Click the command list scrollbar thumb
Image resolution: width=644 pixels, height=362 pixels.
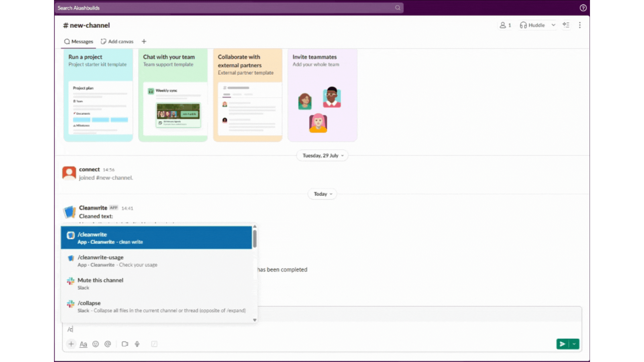point(255,239)
